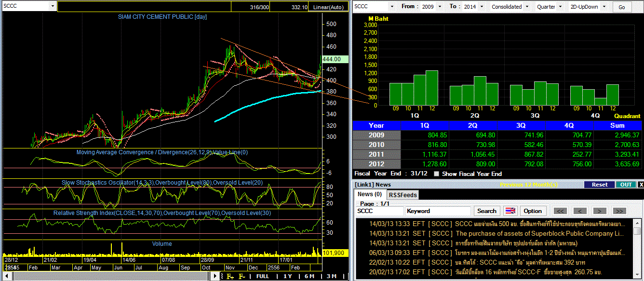Click the chart scroll right arrow
Viewport: 644px width, 281px height.
tap(215, 276)
